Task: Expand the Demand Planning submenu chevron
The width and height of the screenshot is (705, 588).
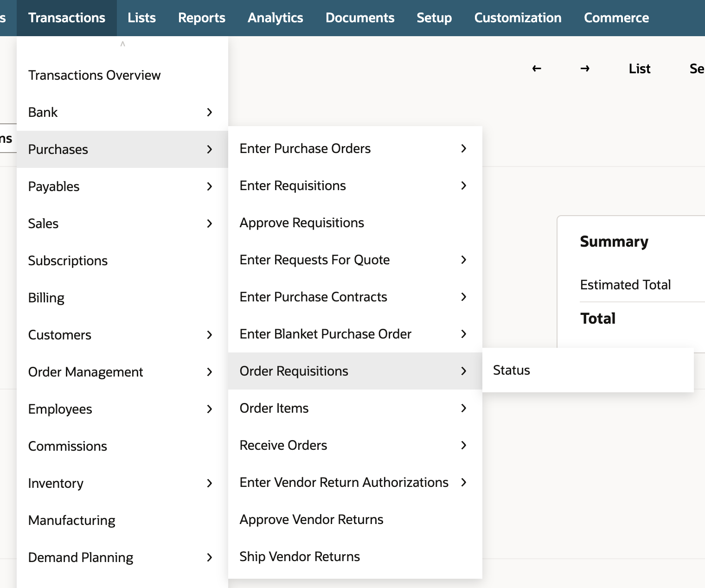Action: tap(210, 557)
